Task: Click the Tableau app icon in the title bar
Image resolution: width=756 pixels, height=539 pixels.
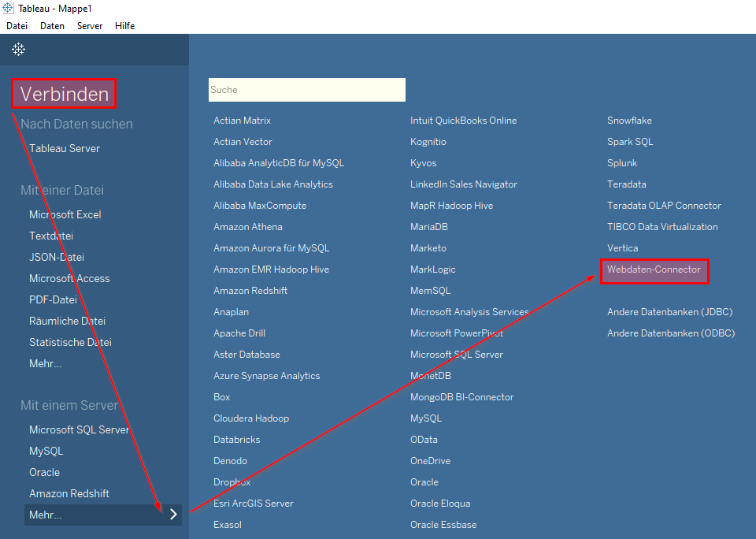Action: (8, 8)
